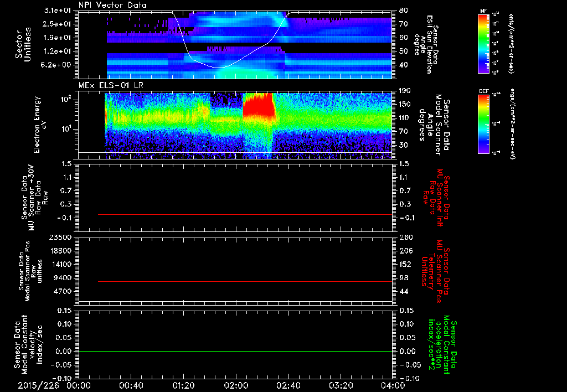Click the 'Electron Energy eV' axis label
Screen dimensions: 567x392
40,125
